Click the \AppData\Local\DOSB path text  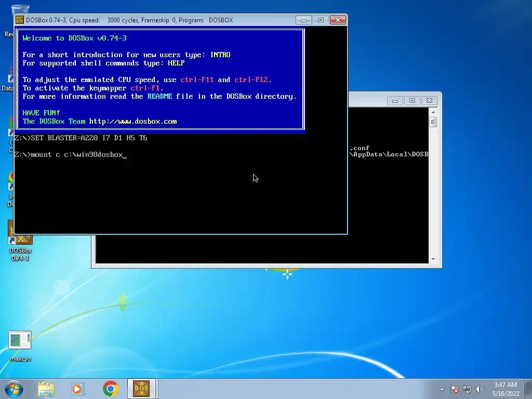389,154
